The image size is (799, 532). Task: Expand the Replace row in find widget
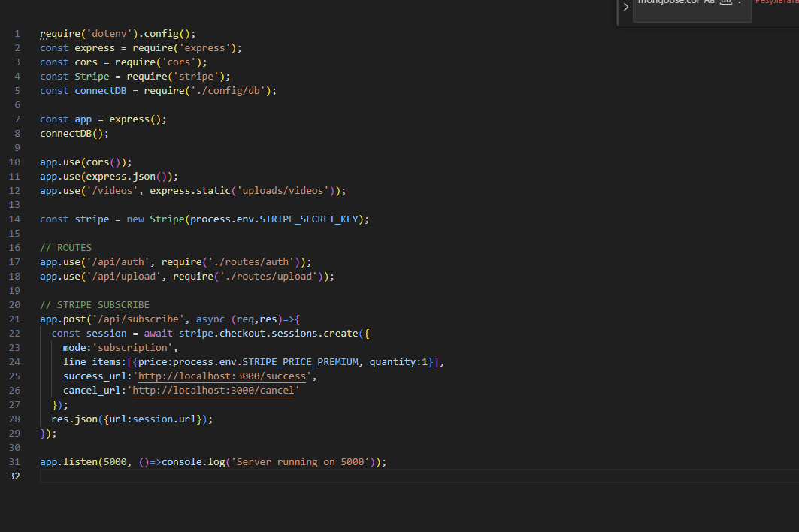click(x=626, y=7)
